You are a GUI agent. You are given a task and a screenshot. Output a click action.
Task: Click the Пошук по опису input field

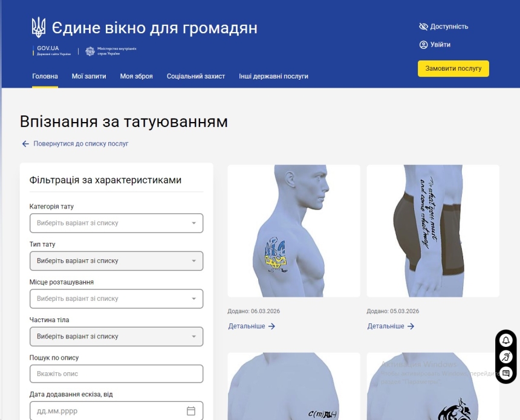click(x=117, y=373)
